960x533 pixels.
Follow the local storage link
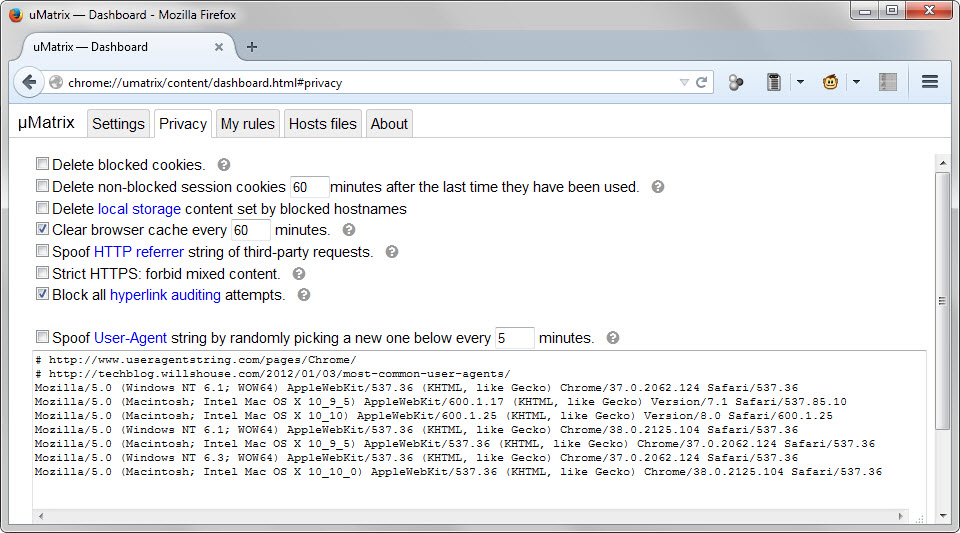(x=139, y=209)
